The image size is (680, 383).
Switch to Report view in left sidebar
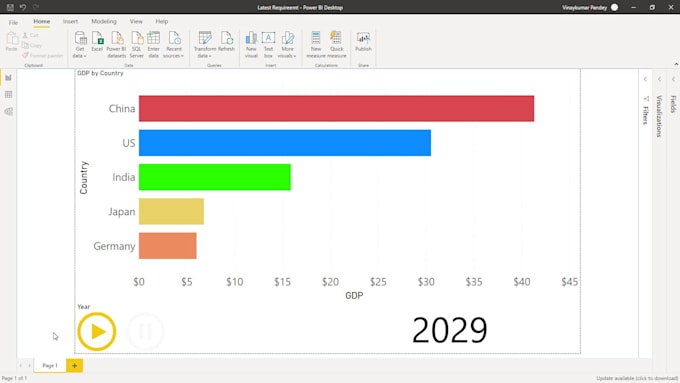point(8,78)
